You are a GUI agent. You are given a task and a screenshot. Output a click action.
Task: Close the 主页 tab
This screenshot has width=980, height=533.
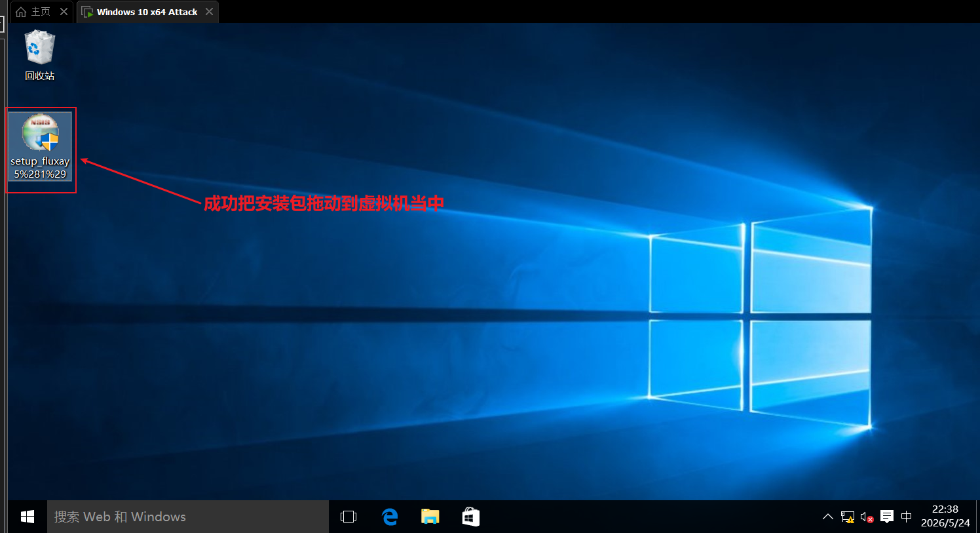point(64,11)
